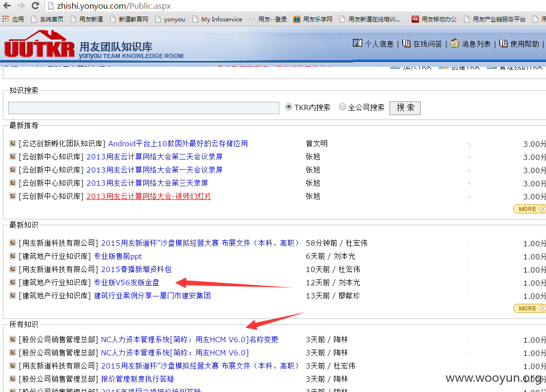Image resolution: width=546 pixels, height=392 pixels.
Task: Reload the page with the refresh icon
Action: pos(35,5)
